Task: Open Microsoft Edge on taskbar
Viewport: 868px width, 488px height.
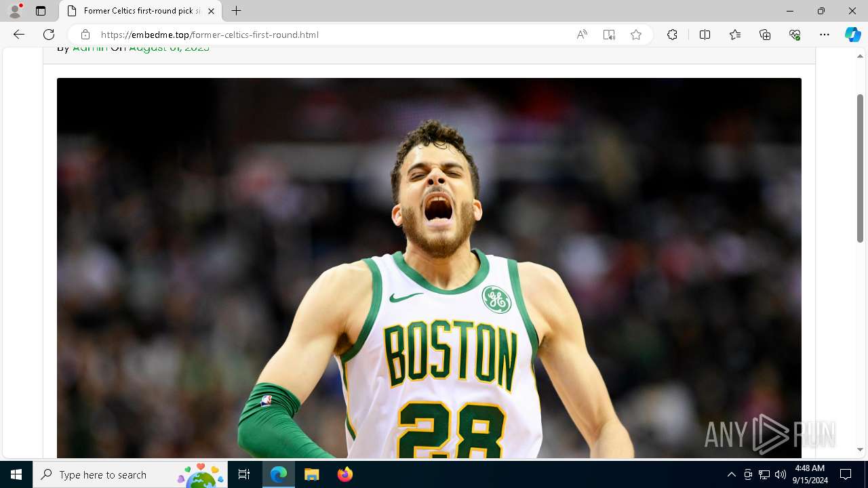Action: click(x=279, y=474)
